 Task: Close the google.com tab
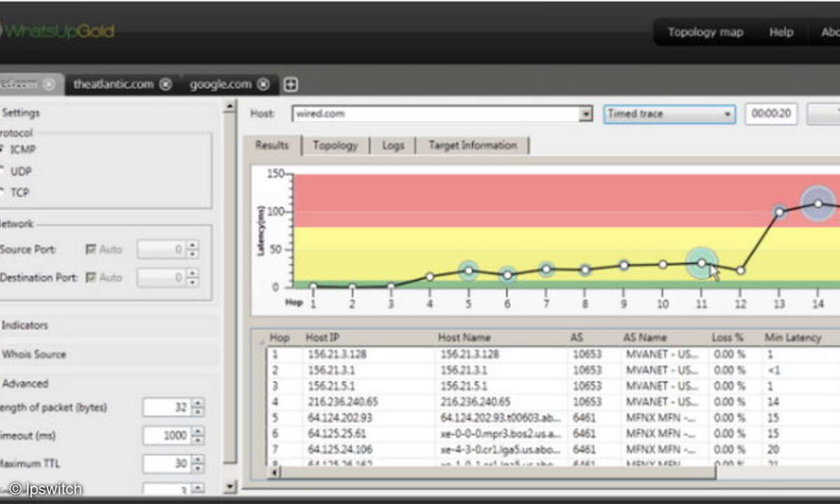263,84
